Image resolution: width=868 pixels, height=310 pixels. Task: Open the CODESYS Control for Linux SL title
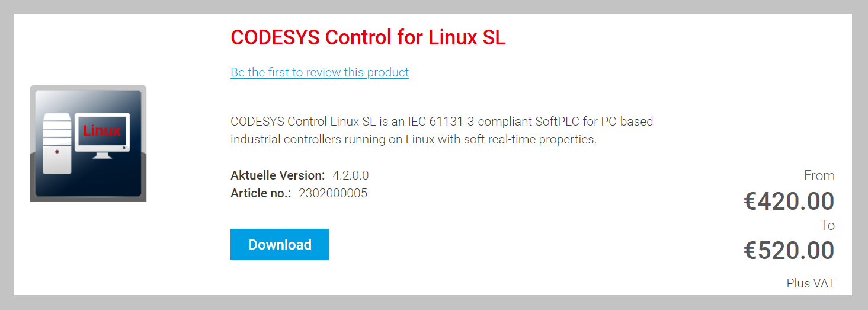point(368,37)
